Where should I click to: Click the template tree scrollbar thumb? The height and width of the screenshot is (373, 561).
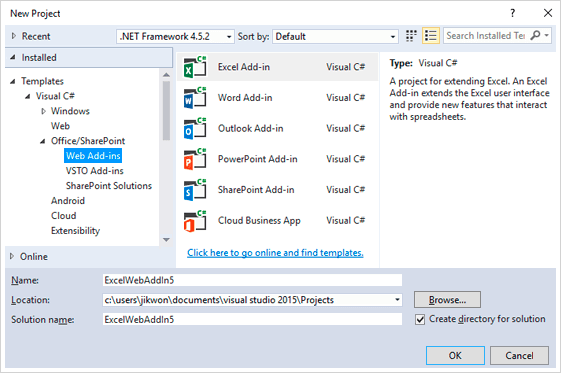166,110
